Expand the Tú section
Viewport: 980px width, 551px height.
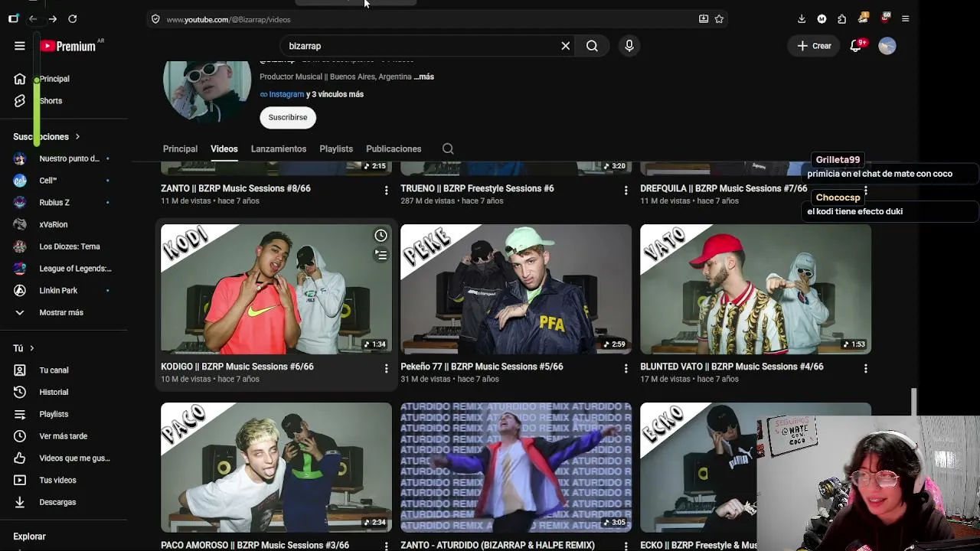[x=24, y=348]
